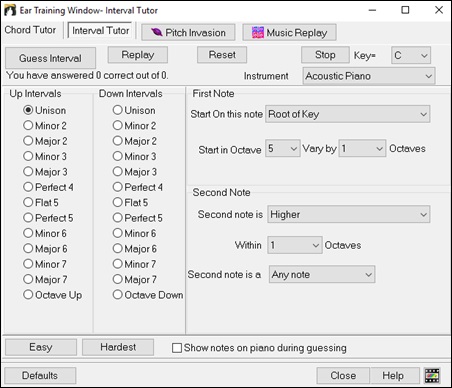Click the app icon in the title bar
The image size is (452, 388).
(x=10, y=10)
